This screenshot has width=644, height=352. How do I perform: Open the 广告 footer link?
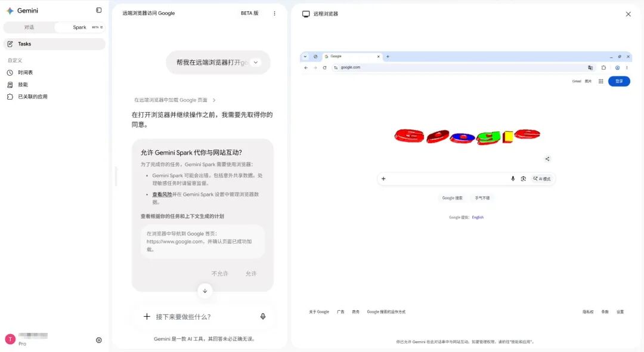tap(340, 312)
